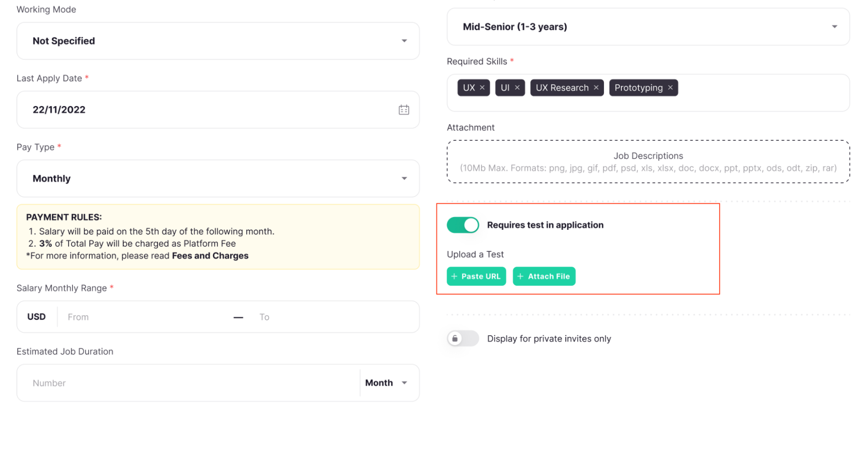Change the Month duration unit dropdown
The height and width of the screenshot is (456, 868).
tap(386, 383)
